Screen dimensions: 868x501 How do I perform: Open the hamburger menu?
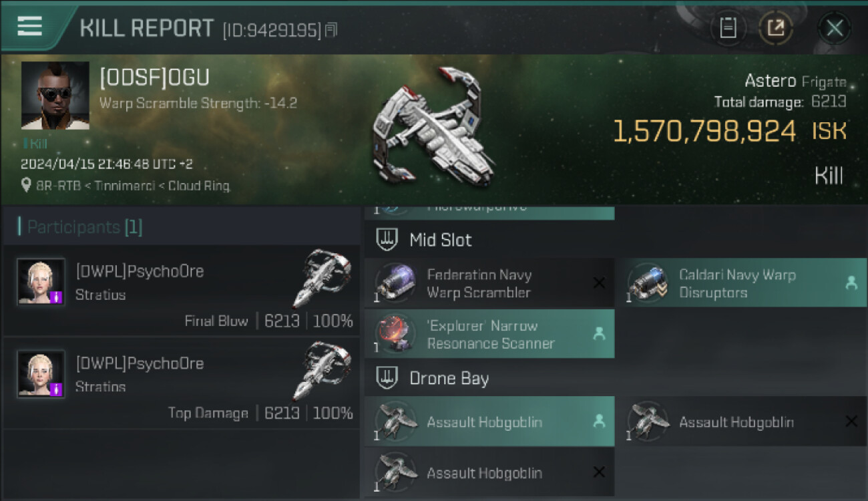point(29,26)
